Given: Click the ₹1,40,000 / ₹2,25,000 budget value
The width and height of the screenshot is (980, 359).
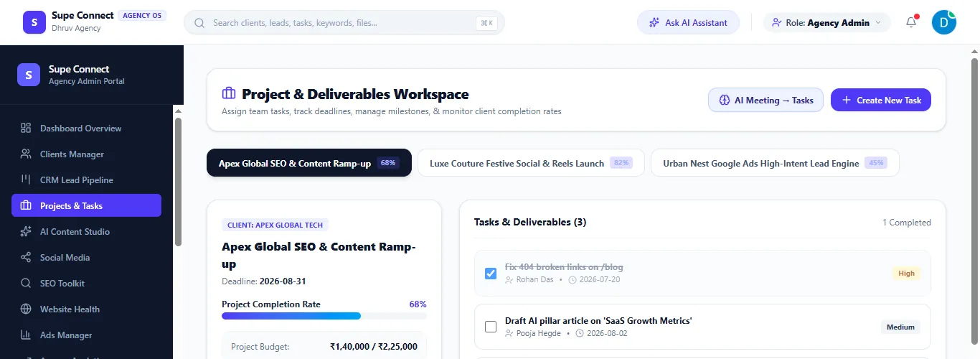Looking at the screenshot, I should pos(374,347).
